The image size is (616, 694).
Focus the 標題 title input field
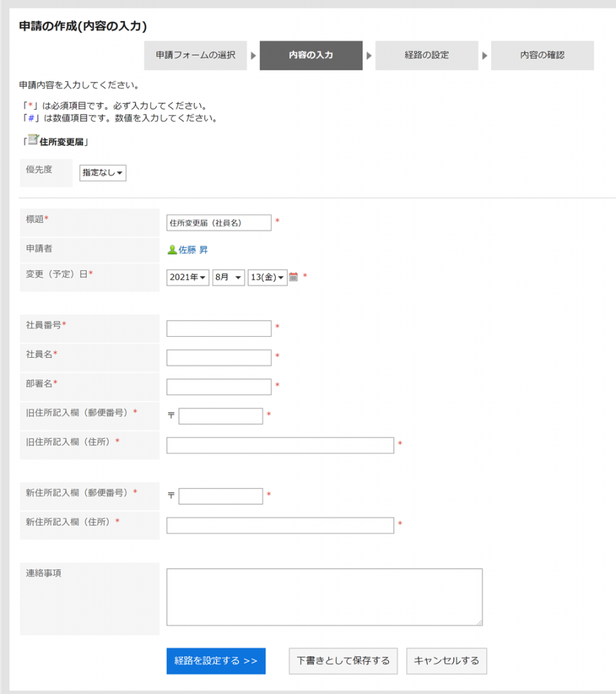[x=219, y=222]
